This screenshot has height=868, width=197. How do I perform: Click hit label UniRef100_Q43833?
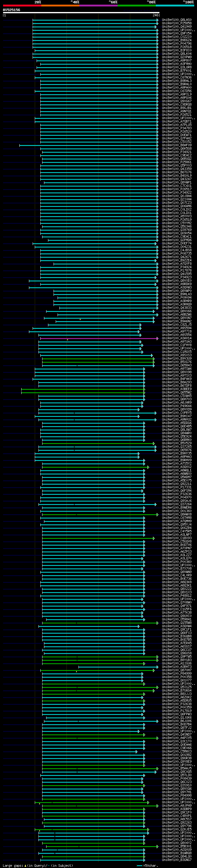click(176, 308)
